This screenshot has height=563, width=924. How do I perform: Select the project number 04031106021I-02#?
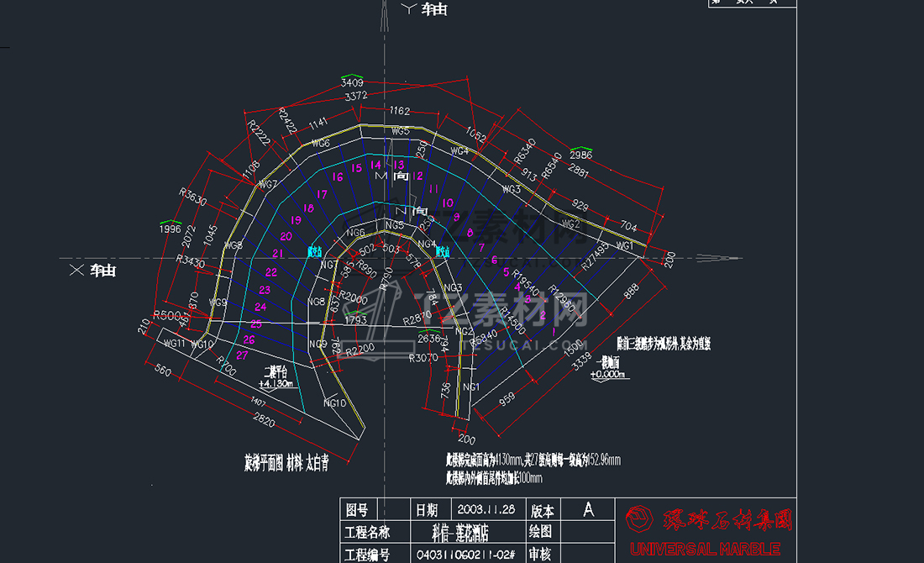coord(466,555)
